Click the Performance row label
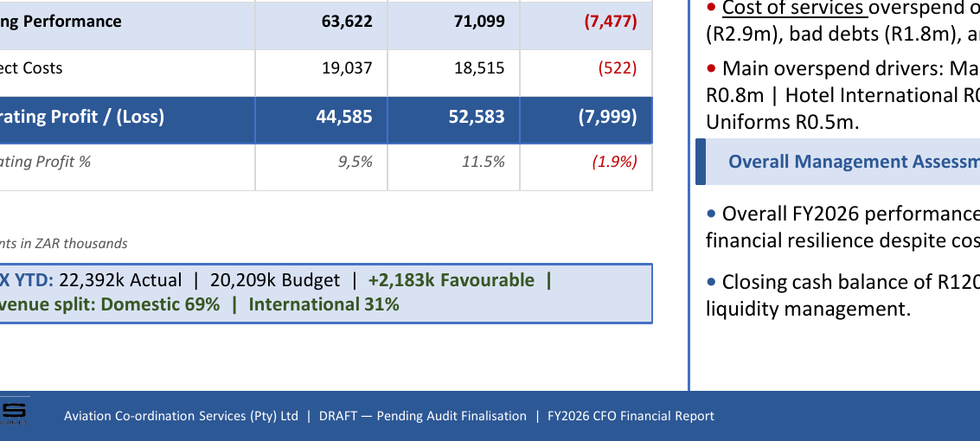Screen dimensions: 980x441 point(61,22)
